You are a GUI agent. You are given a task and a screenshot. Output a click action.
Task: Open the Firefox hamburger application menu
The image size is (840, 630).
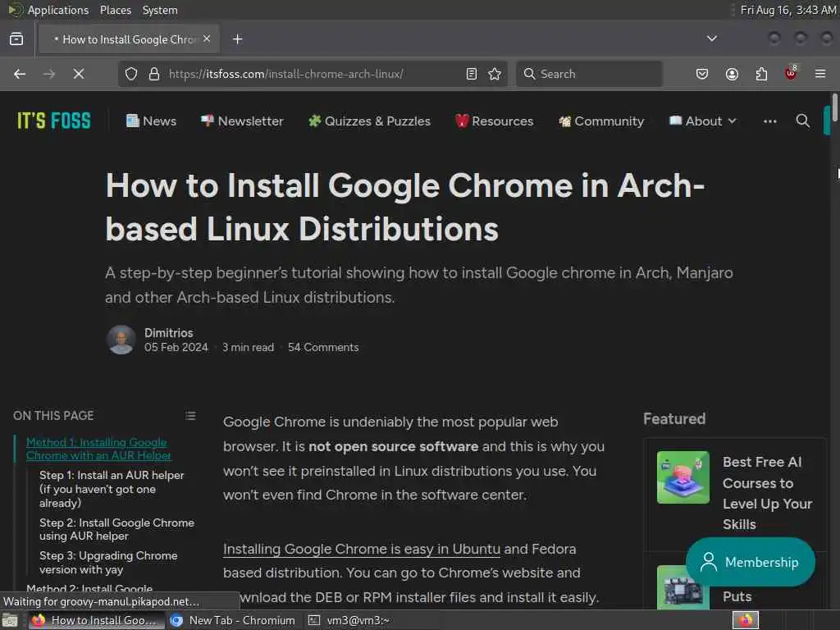click(x=820, y=74)
